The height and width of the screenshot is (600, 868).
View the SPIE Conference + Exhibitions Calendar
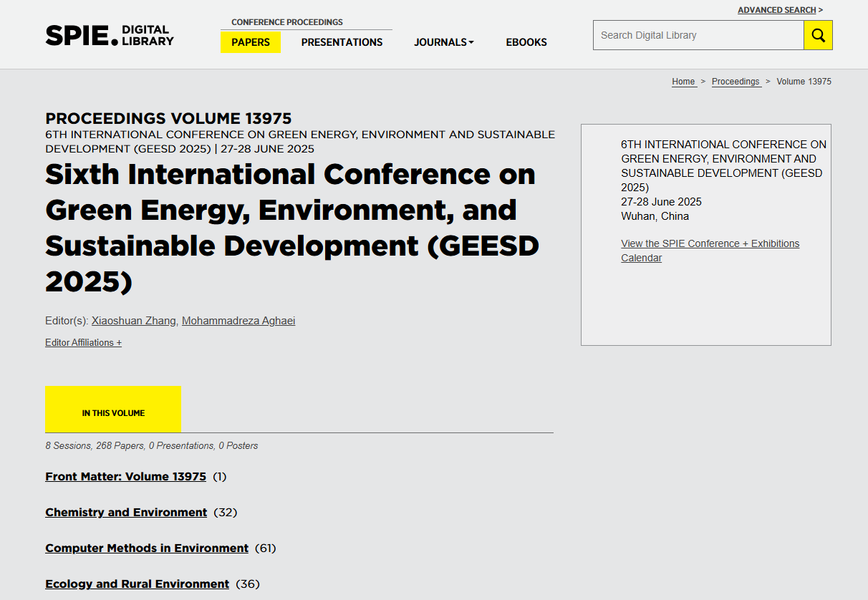point(710,251)
